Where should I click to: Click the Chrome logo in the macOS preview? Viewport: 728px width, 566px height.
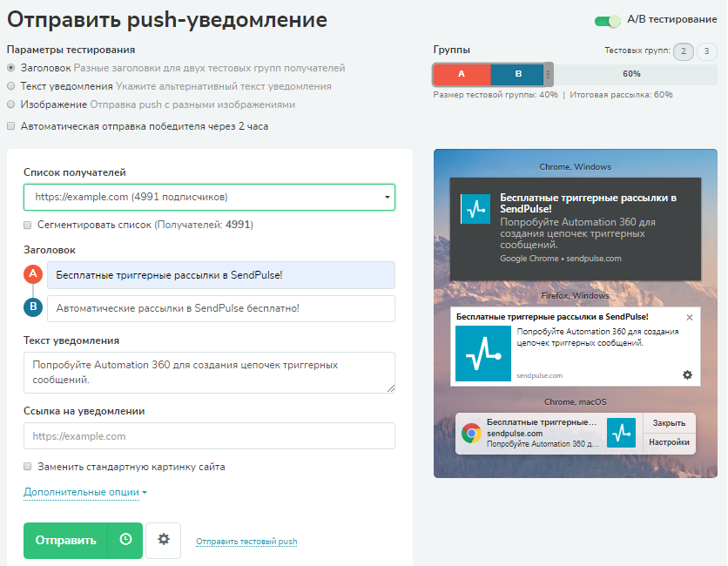[x=471, y=433]
